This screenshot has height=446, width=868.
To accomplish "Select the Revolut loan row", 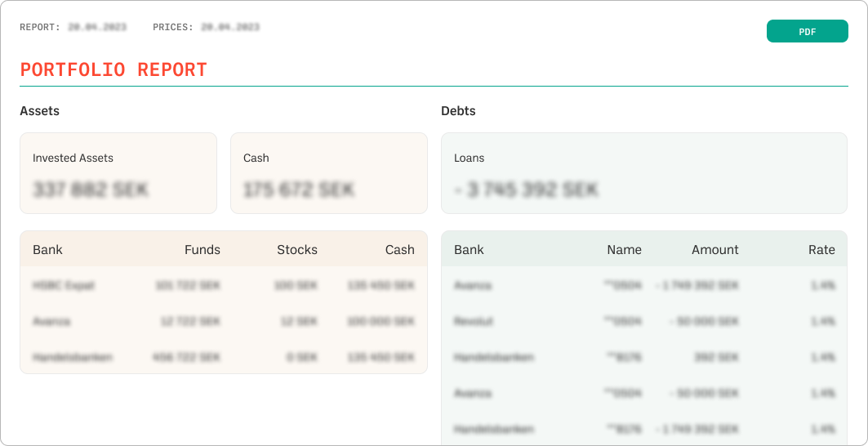I will (x=643, y=322).
